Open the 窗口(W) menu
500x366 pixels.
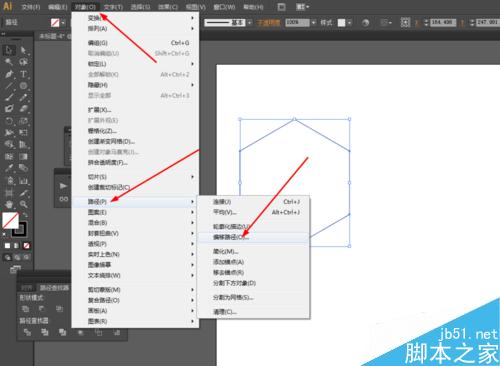224,7
